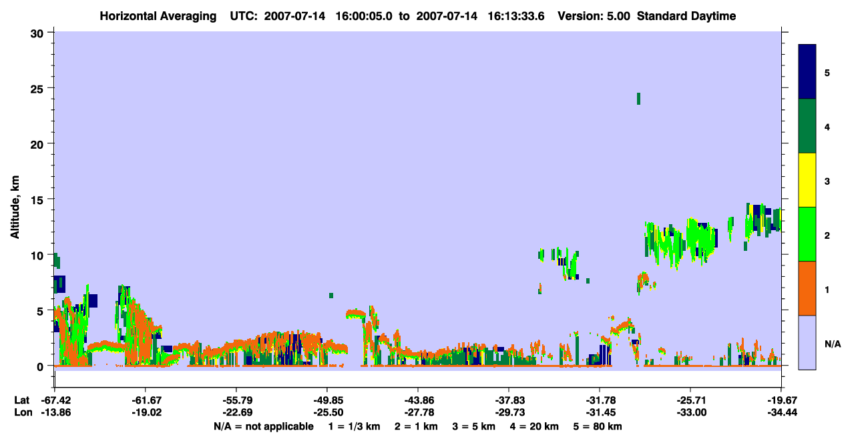Image resolution: width=868 pixels, height=445 pixels.
Task: Click latitude value -55.79
Action: 236,400
